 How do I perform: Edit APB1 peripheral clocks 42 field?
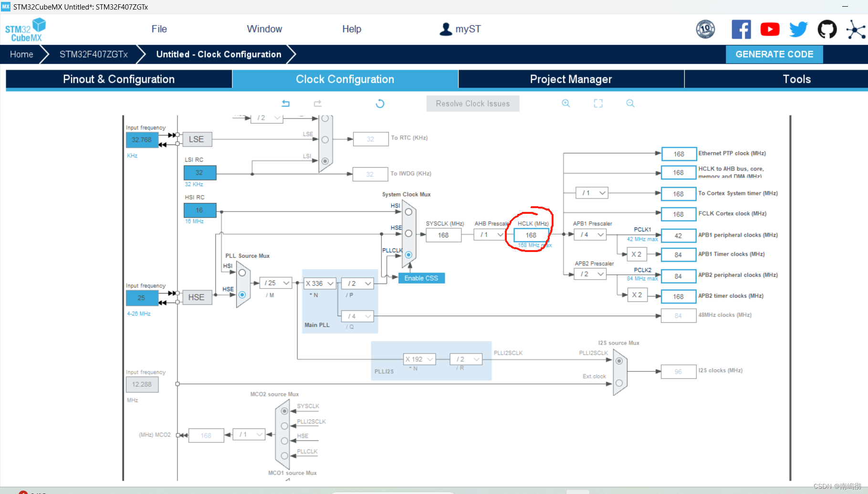pyautogui.click(x=678, y=235)
